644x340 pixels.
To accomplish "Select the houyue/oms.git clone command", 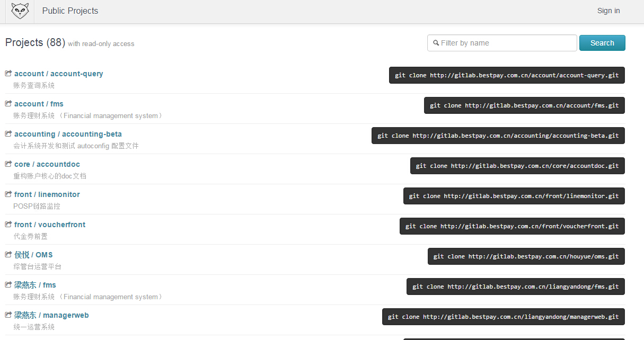I will (526, 256).
